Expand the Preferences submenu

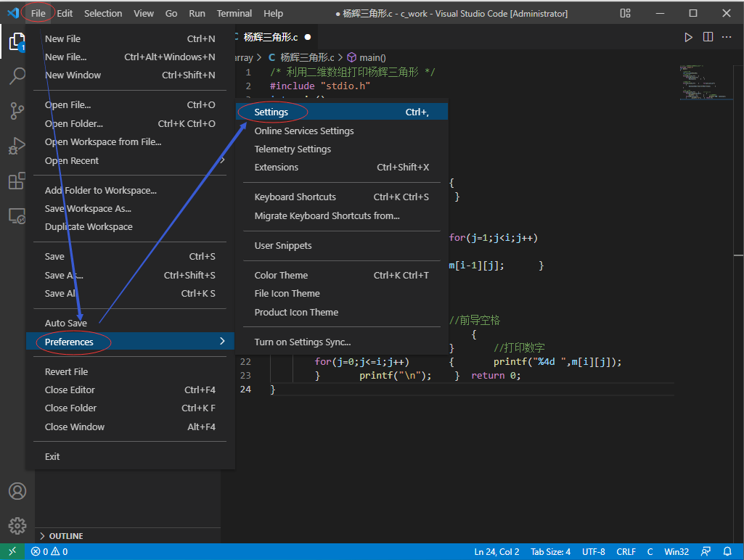(130, 342)
